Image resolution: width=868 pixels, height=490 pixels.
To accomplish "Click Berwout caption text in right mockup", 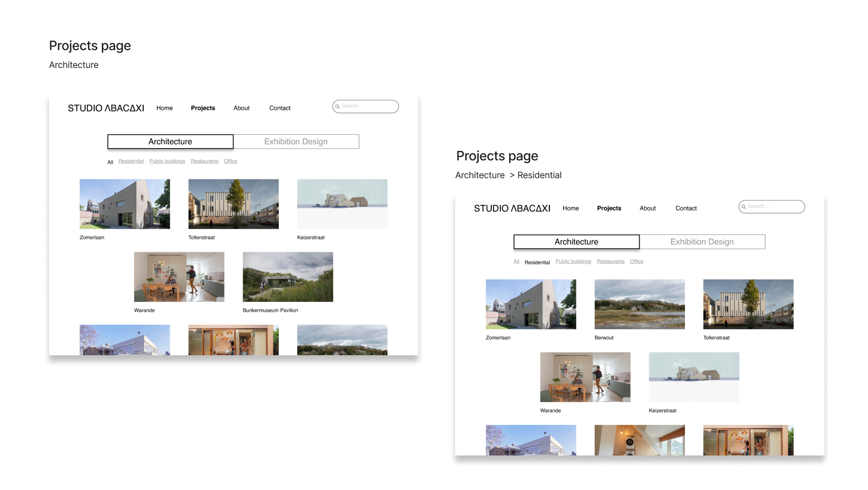I will (604, 338).
